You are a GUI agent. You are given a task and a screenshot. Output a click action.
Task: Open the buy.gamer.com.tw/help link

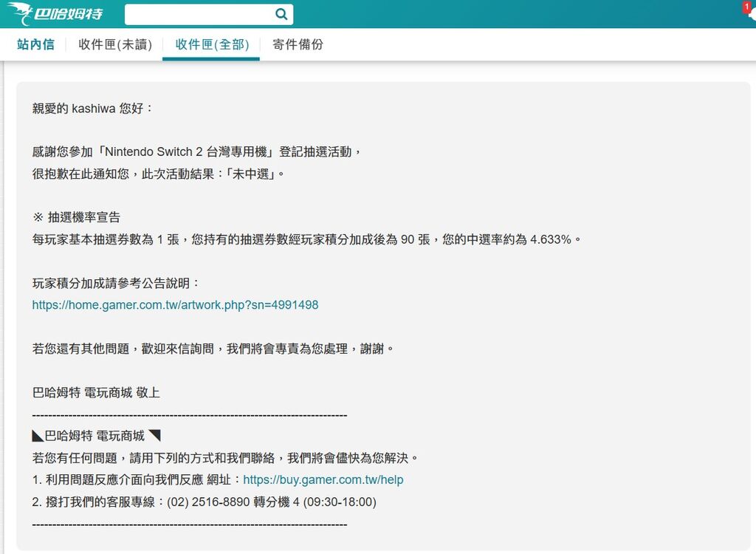323,479
